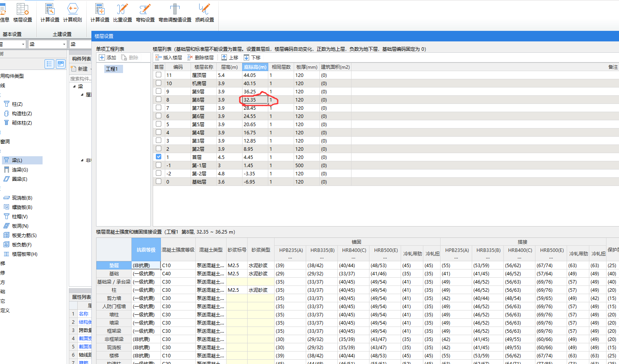
Task: Click 抗震等级 column header
Action: [146, 250]
